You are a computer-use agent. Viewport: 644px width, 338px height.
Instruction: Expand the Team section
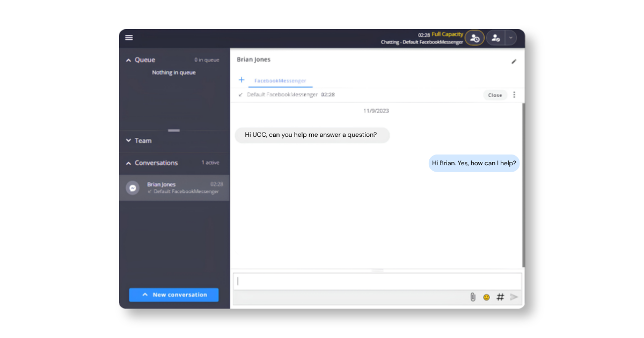tap(128, 141)
